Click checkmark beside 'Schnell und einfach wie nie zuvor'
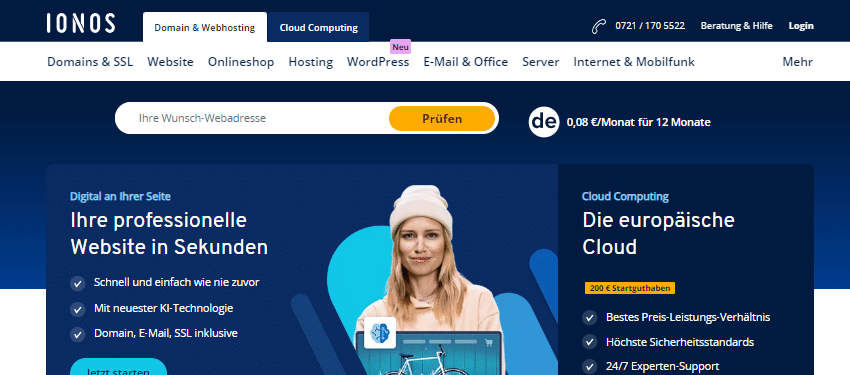 click(78, 283)
